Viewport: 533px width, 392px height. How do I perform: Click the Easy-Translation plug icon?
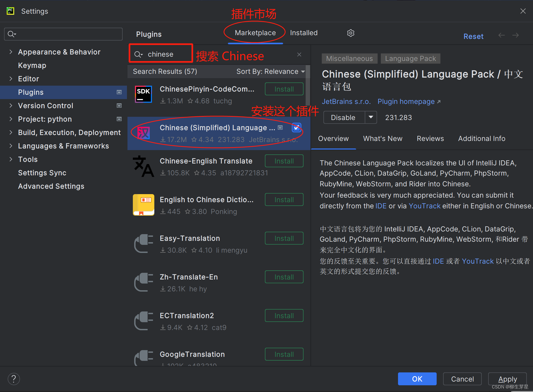(144, 244)
